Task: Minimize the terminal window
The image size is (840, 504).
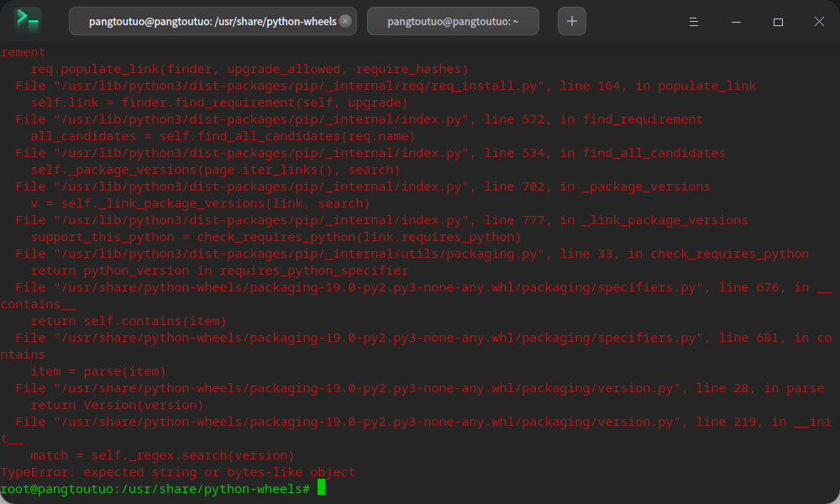Action: 736,22
